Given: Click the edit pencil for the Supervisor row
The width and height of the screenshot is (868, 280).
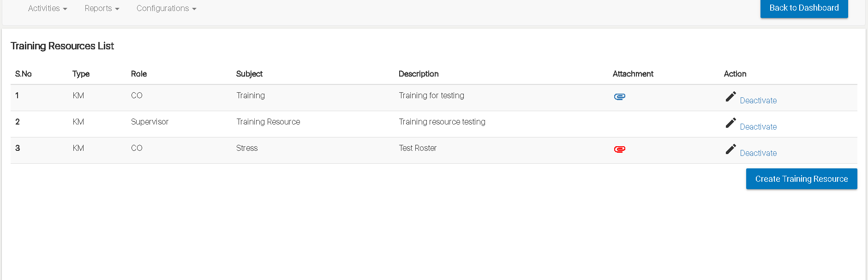Looking at the screenshot, I should coord(730,123).
